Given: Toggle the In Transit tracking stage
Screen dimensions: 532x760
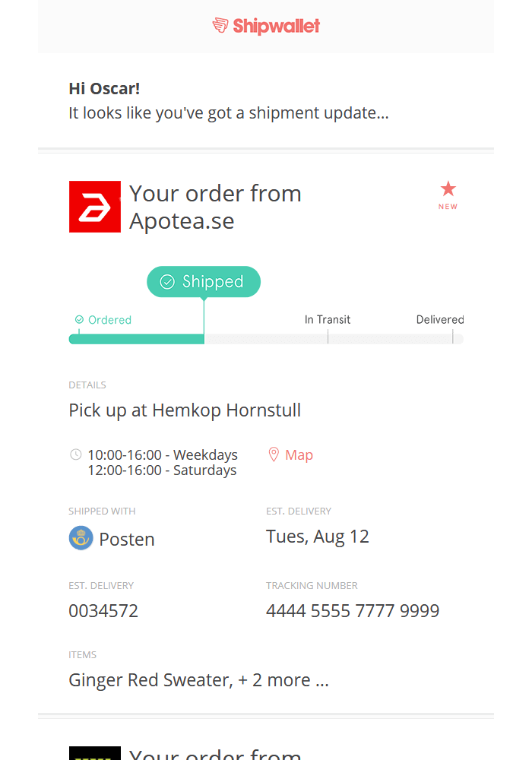Looking at the screenshot, I should click(328, 319).
